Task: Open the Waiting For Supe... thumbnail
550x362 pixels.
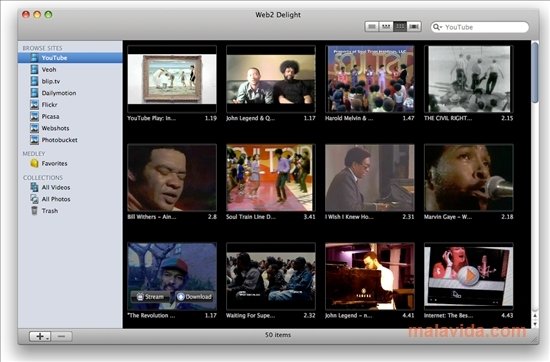Action: [x=271, y=276]
